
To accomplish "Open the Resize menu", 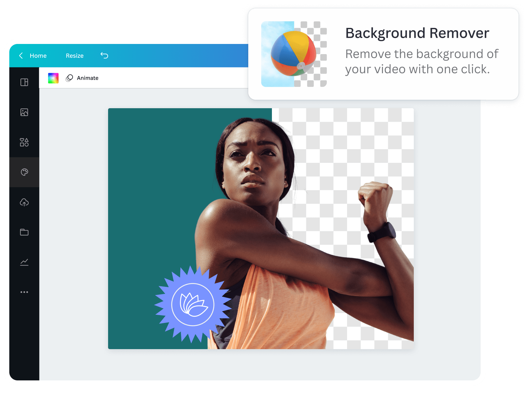I will (74, 56).
